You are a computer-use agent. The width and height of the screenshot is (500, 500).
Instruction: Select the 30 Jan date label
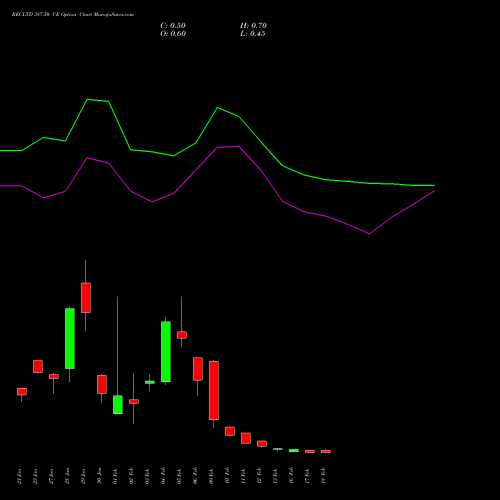tap(99, 476)
